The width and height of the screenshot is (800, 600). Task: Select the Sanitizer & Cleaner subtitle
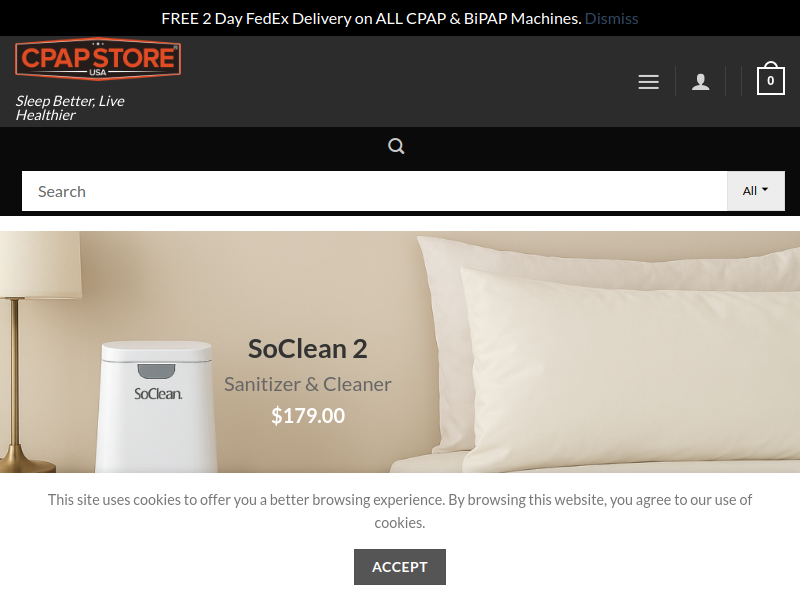(308, 384)
